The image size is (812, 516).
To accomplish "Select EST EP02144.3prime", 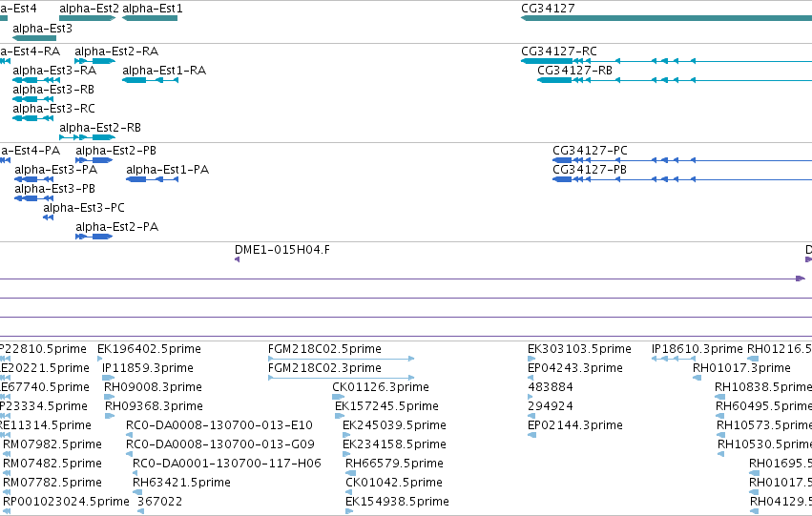I will 531,435.
